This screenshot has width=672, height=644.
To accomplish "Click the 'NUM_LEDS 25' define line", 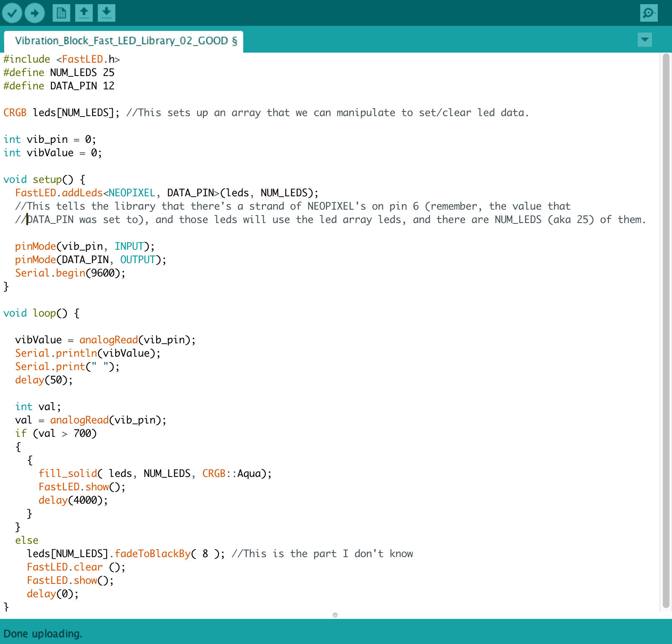I will (x=82, y=73).
